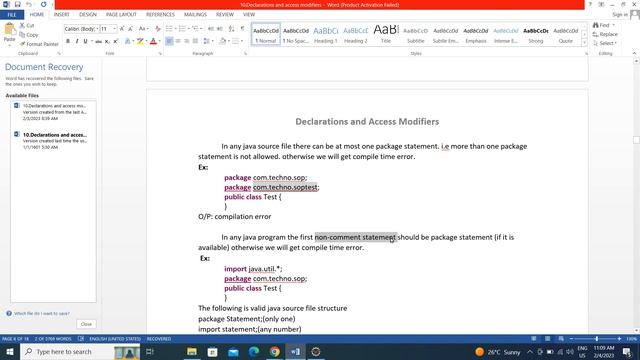Adjust the zoom slider in status bar
Screen dimensions: 640x360
tap(596, 339)
